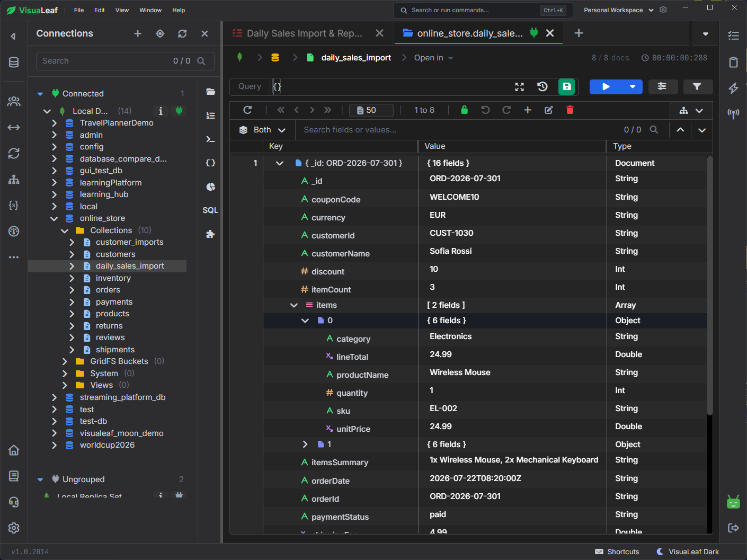Open the Both search scope dropdown
Screen dimensions: 747x560
click(262, 130)
